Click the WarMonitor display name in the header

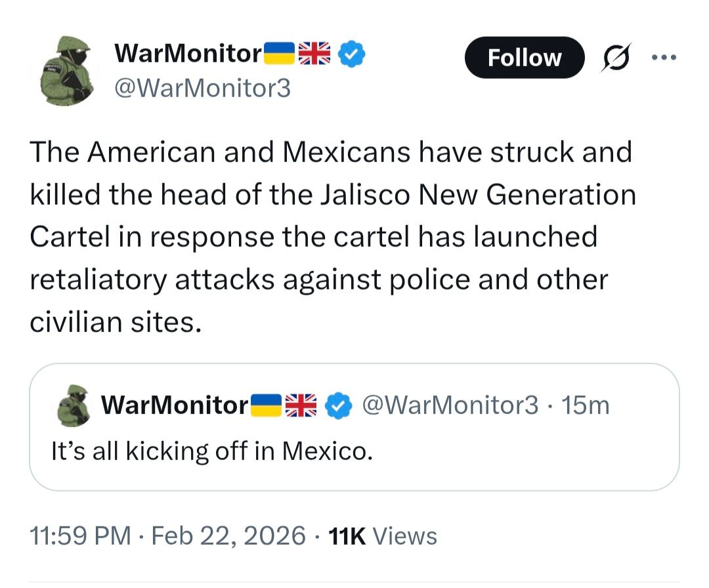pos(188,53)
